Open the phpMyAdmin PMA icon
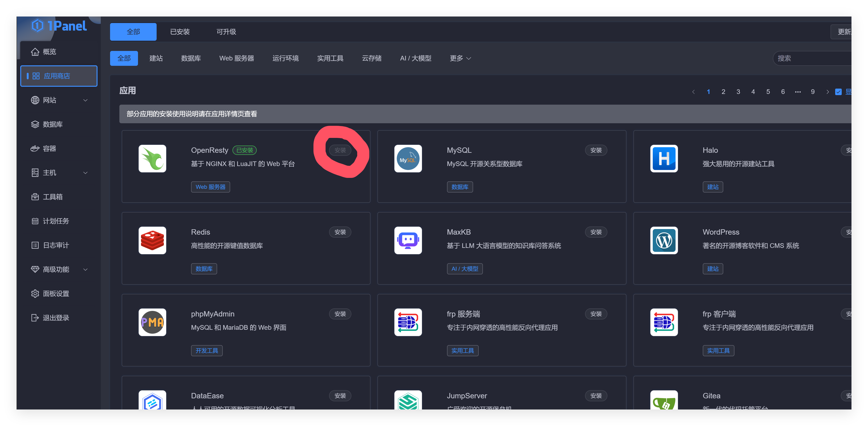Screen dimensions: 868x426 coord(152,322)
